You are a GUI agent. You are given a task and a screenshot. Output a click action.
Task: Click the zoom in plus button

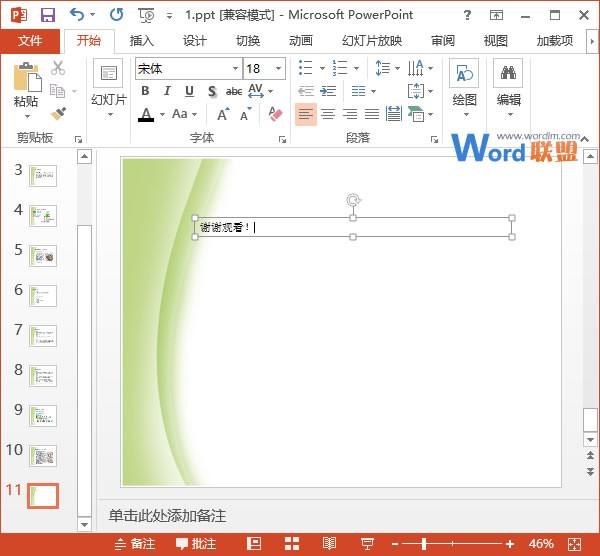coord(509,544)
